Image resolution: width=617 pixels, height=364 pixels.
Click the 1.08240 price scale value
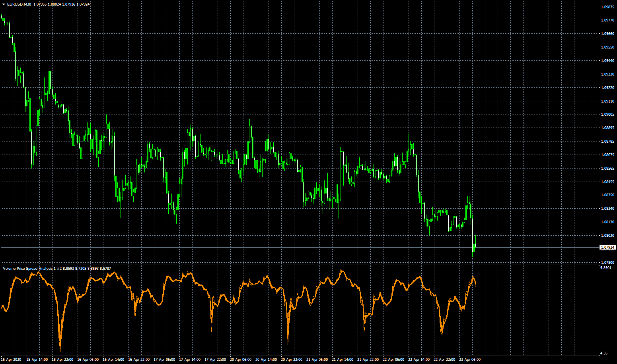click(x=609, y=209)
